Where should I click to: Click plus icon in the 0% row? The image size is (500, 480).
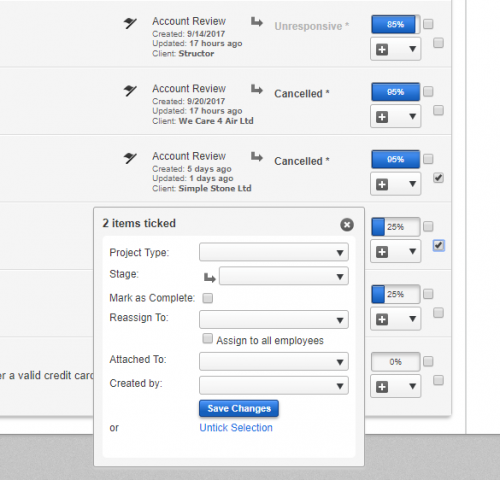click(382, 387)
